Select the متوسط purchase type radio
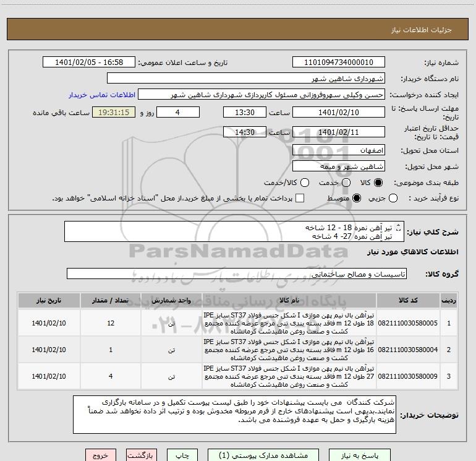The height and width of the screenshot is (461, 476). [x=357, y=198]
